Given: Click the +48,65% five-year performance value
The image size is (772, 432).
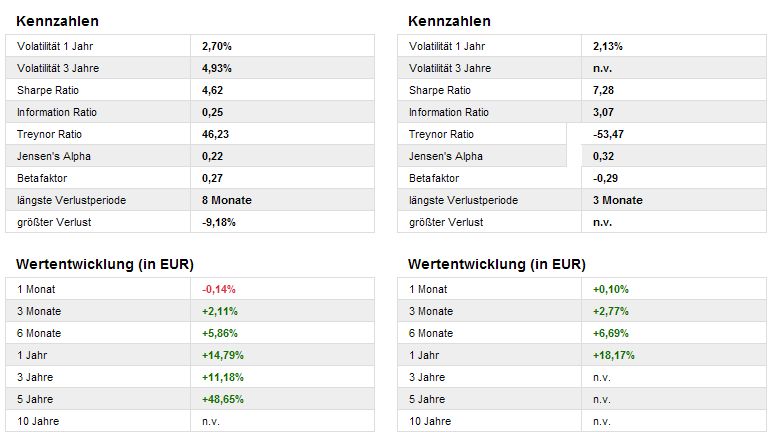Looking at the screenshot, I should point(224,399).
